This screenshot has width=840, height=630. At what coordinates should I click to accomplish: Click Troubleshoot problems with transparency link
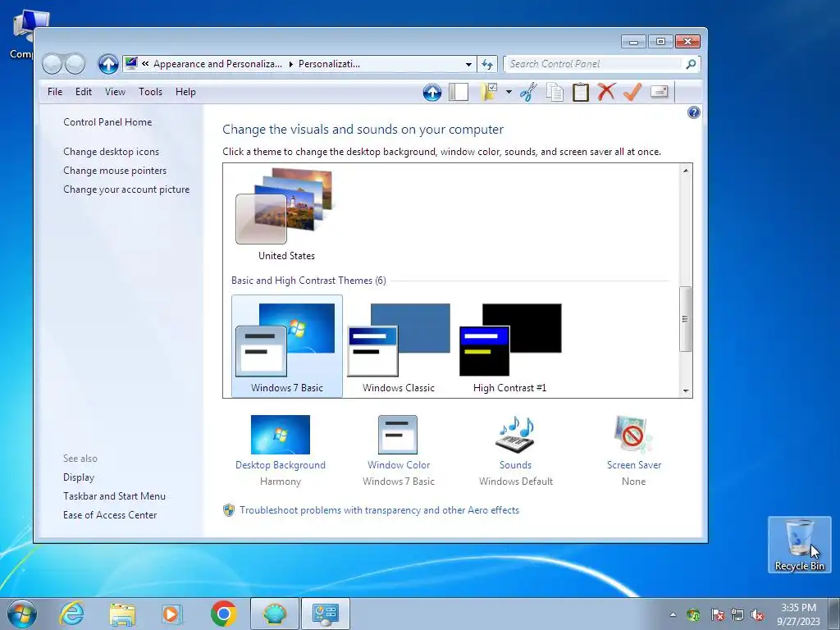click(379, 510)
